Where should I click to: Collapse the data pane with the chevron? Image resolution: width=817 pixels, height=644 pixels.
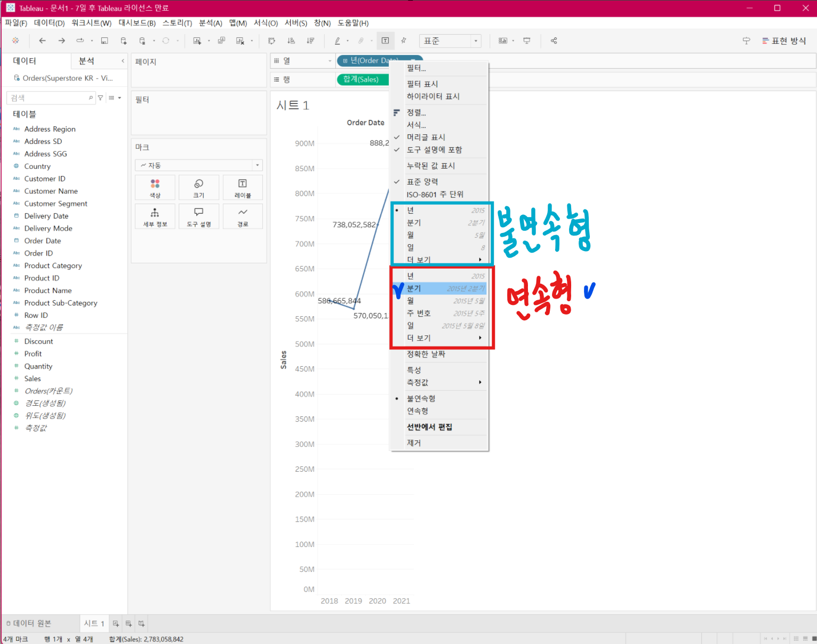tap(123, 61)
